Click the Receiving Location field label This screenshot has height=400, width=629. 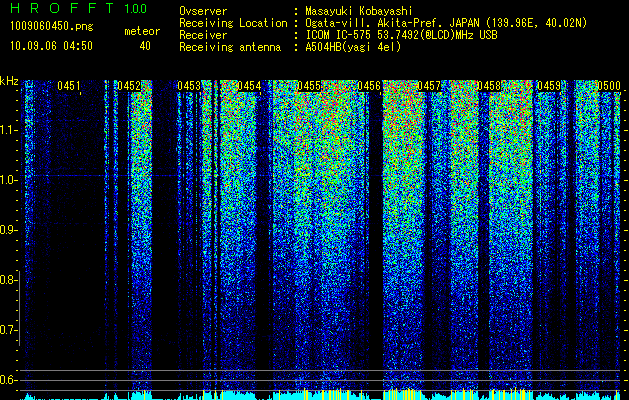[233, 23]
